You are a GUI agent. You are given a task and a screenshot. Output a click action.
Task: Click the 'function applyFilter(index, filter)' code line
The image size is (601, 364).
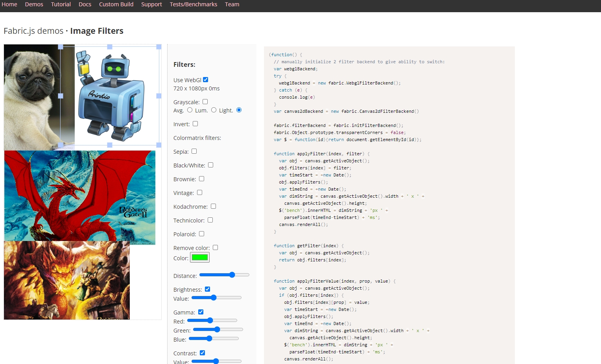322,154
